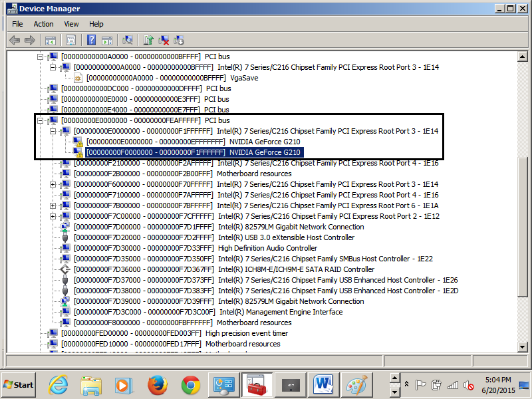The width and height of the screenshot is (532, 399).
Task: Click the speaker volume tray icon
Action: click(469, 385)
